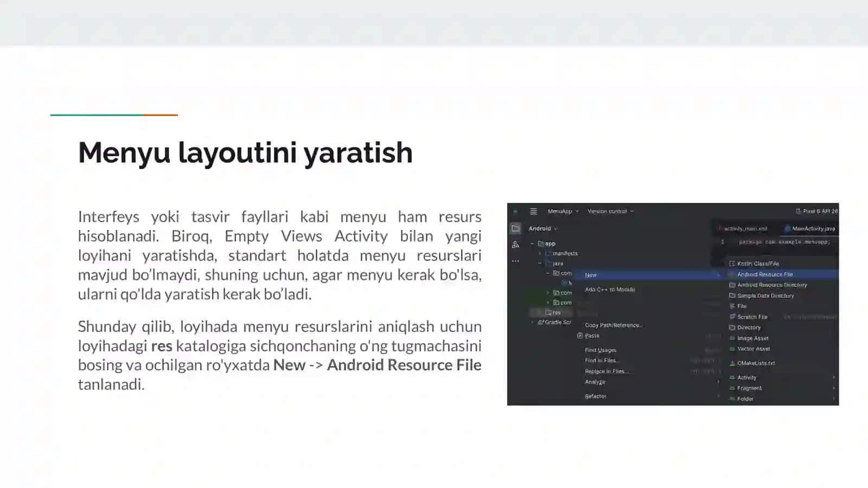
Task: Open the Resource Manager sidebar icon
Action: tap(515, 245)
